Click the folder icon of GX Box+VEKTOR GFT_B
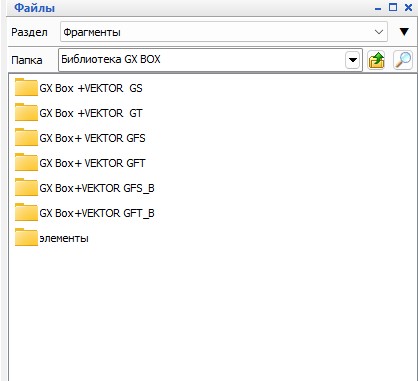Screen dimensions: 418x381 [x=26, y=212]
